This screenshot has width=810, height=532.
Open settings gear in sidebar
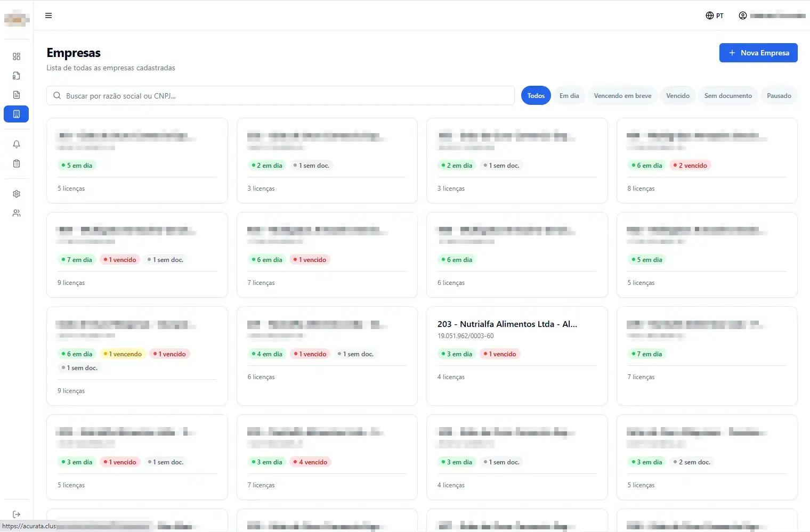click(17, 194)
